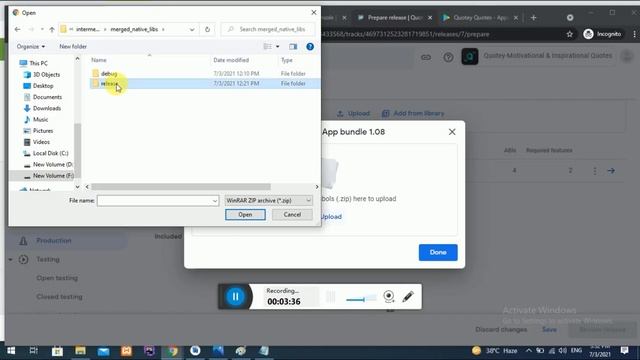Open the notification center
The height and width of the screenshot is (360, 640).
click(624, 350)
